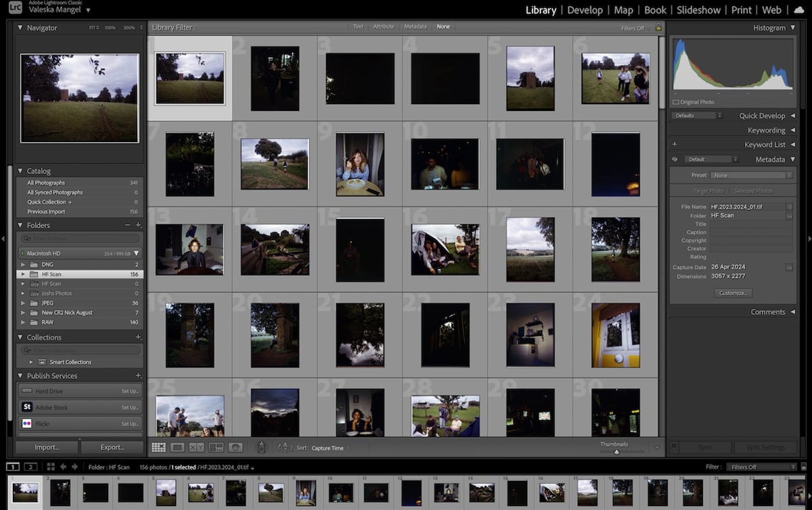Select the Grid view icon
The image size is (812, 510).
coord(159,446)
